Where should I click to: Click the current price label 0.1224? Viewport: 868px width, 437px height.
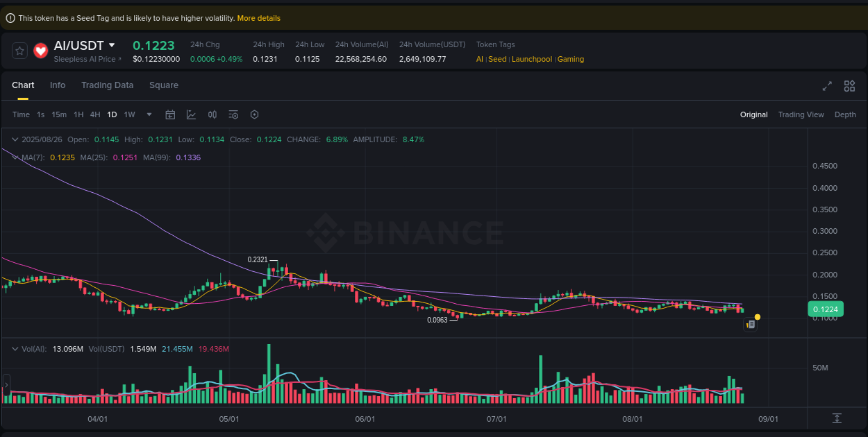(824, 309)
